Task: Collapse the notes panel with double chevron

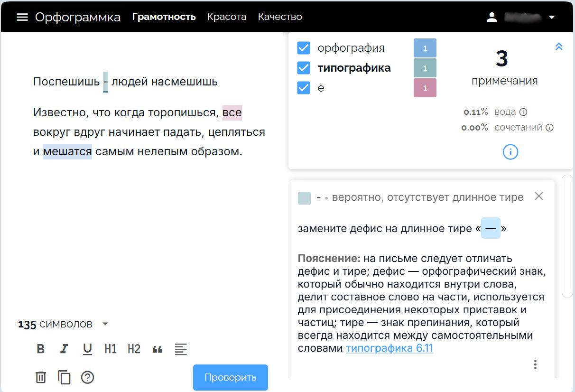Action: [x=559, y=47]
